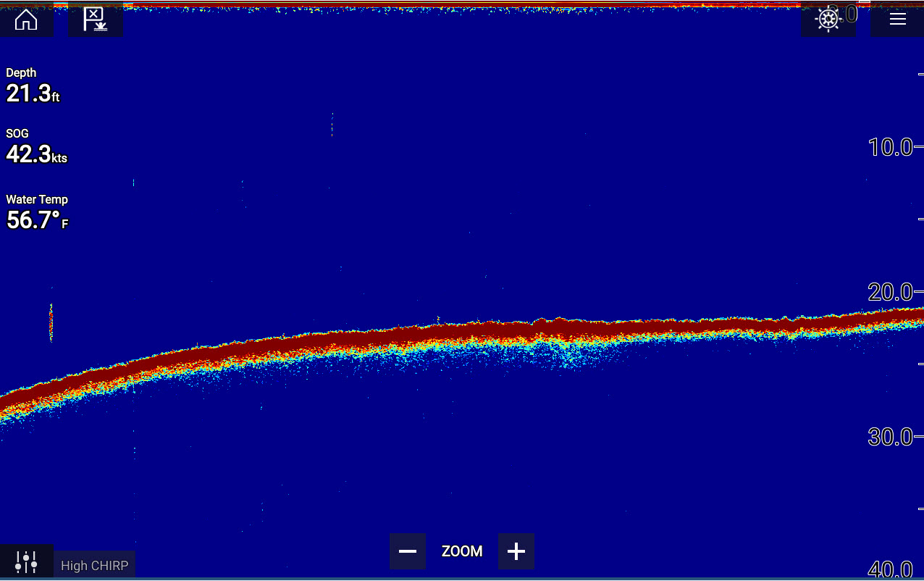
Task: Zoom in with the plus button
Action: pyautogui.click(x=516, y=551)
